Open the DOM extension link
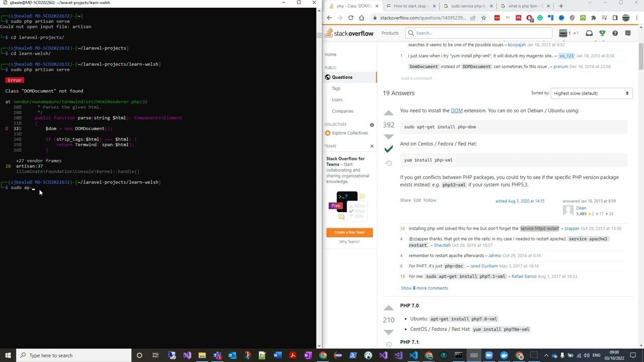 click(456, 111)
